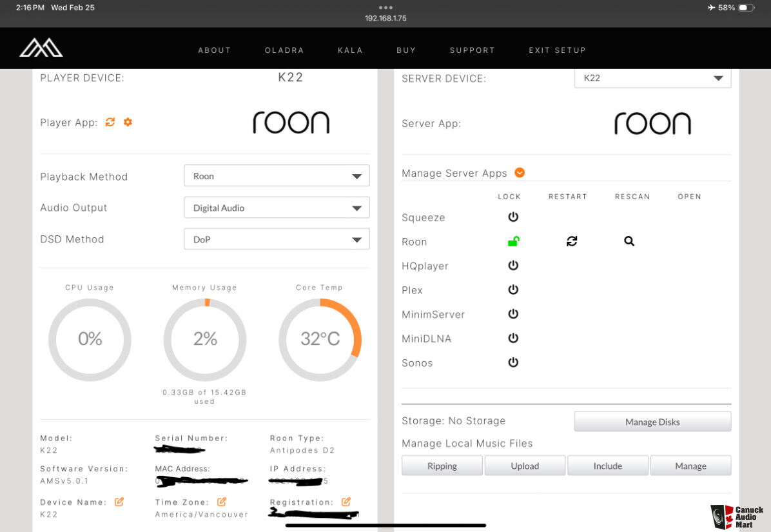Open the Playback Method dropdown

277,175
